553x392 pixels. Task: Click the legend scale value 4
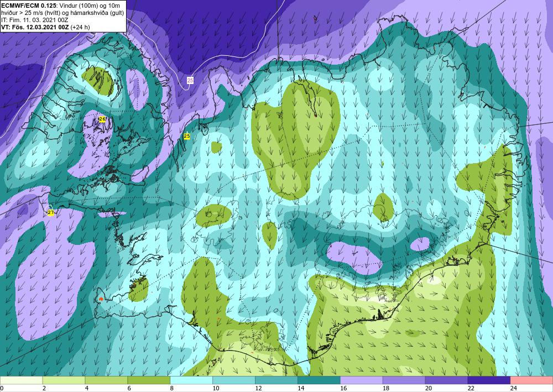click(87, 389)
